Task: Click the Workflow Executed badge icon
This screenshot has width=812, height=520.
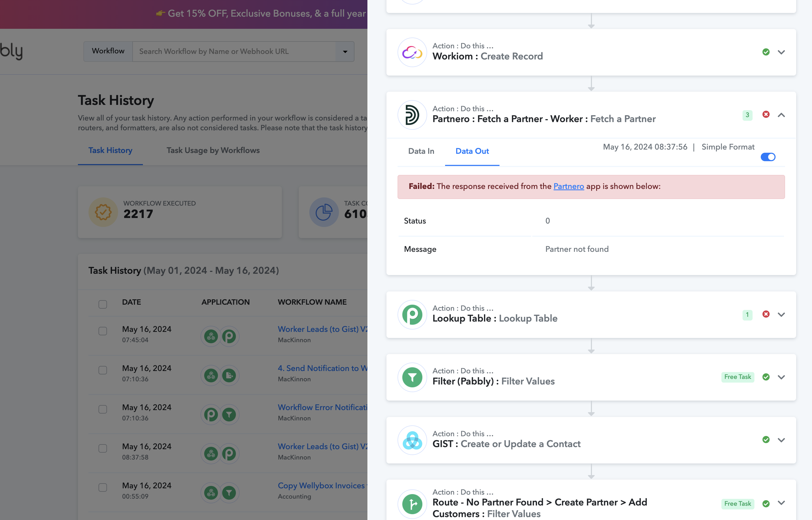Action: (103, 212)
